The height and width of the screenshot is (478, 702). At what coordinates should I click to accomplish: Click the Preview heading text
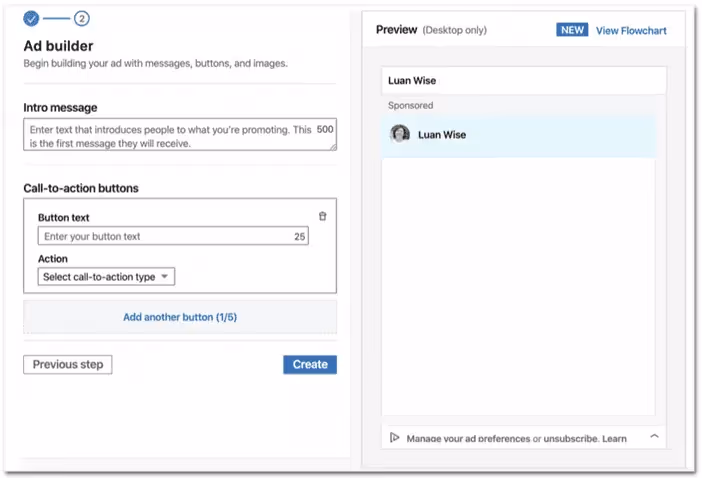tap(397, 30)
